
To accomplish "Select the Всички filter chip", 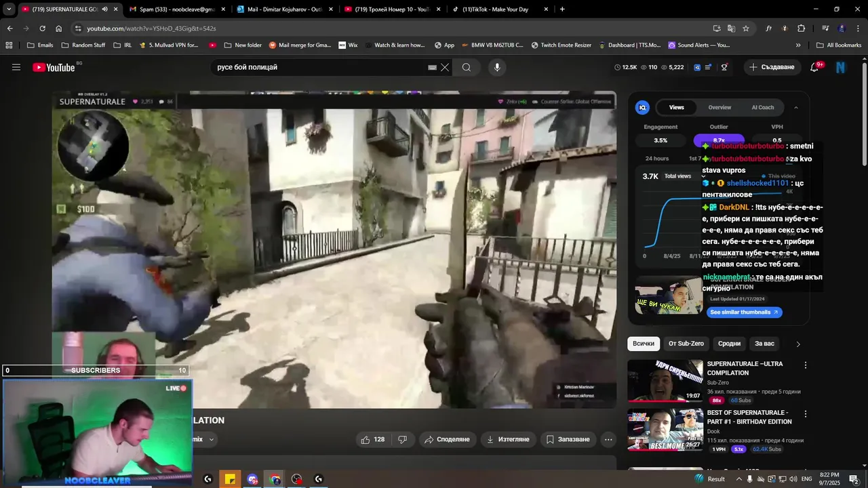I will point(644,344).
